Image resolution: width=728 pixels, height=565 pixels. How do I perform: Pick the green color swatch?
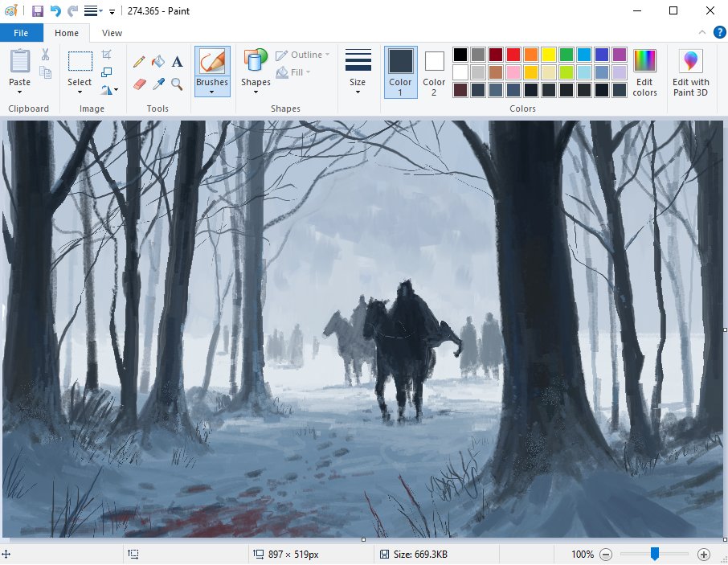566,55
